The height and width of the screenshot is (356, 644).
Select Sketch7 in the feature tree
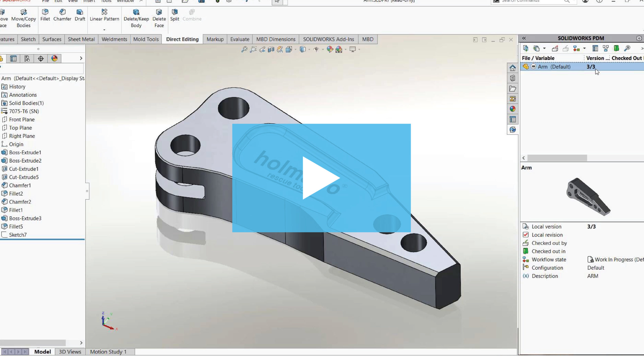pos(18,235)
